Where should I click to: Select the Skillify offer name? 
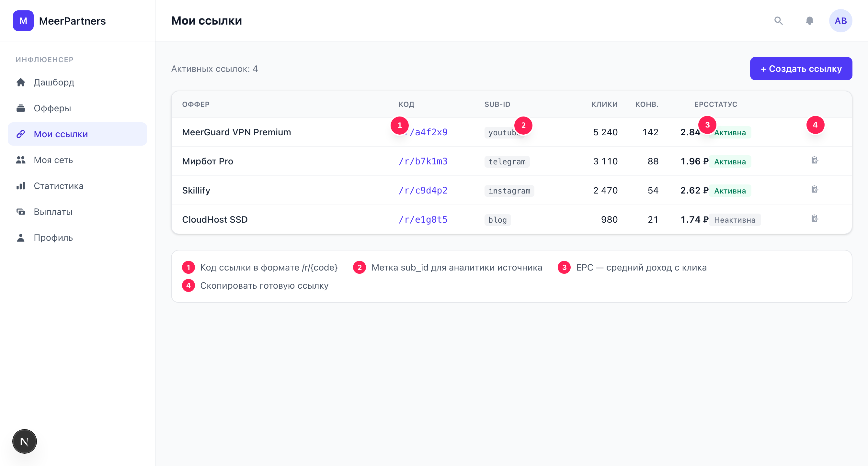tap(196, 190)
